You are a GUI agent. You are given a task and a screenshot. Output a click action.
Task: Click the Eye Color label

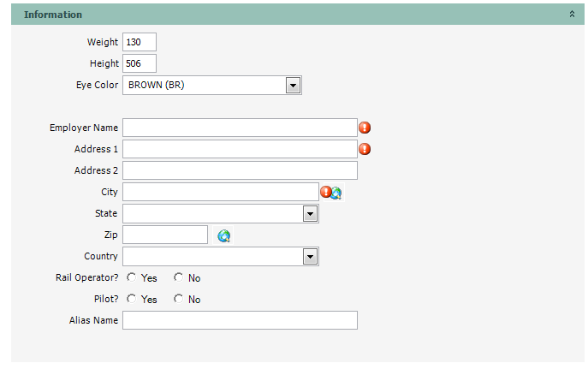click(x=97, y=85)
